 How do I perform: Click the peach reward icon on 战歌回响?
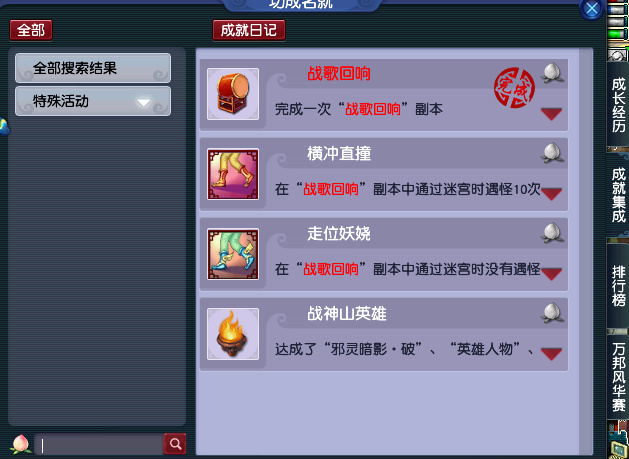pyautogui.click(x=552, y=73)
